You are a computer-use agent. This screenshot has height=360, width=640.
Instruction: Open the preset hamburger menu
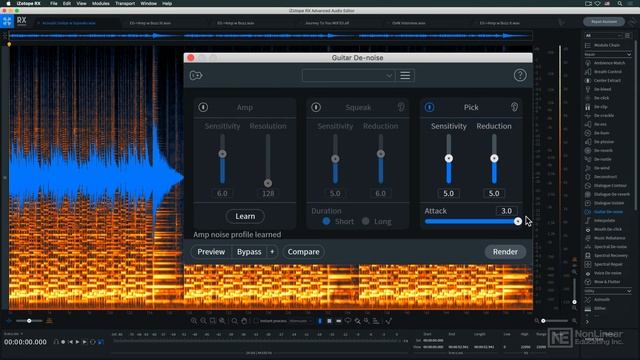pyautogui.click(x=405, y=76)
